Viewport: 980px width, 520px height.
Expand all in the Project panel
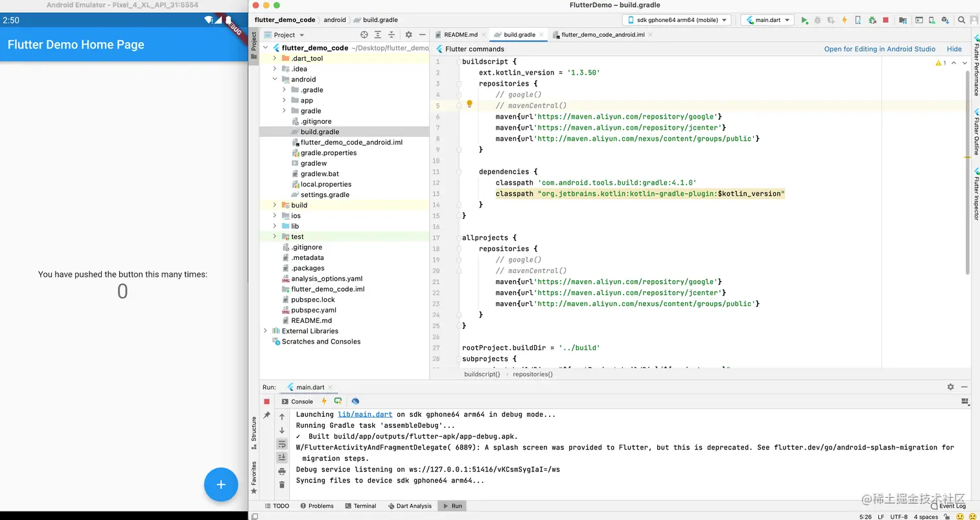[x=378, y=34]
